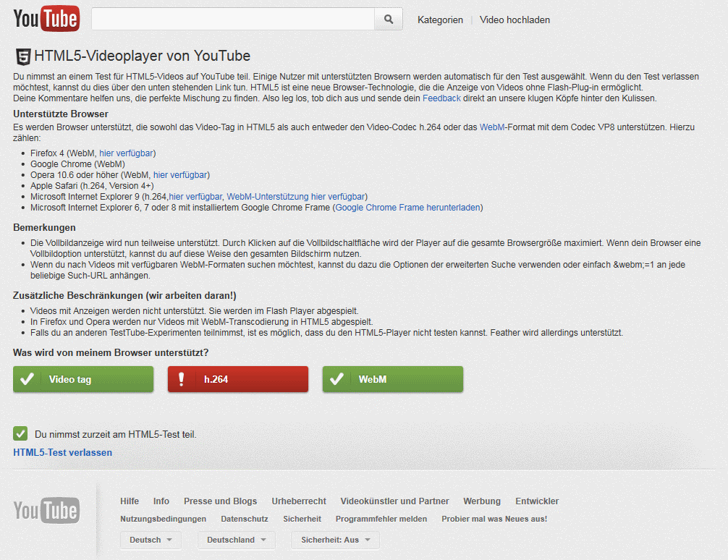The height and width of the screenshot is (560, 728).
Task: Leave the test via 'HTML5-Test verlassen'
Action: point(63,453)
